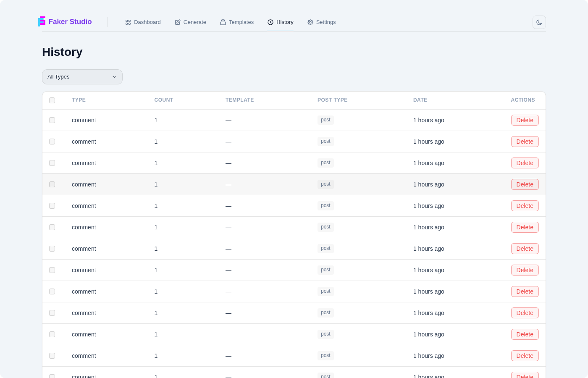The image size is (588, 378).
Task: Click the ACTIONS column header
Action: (523, 100)
